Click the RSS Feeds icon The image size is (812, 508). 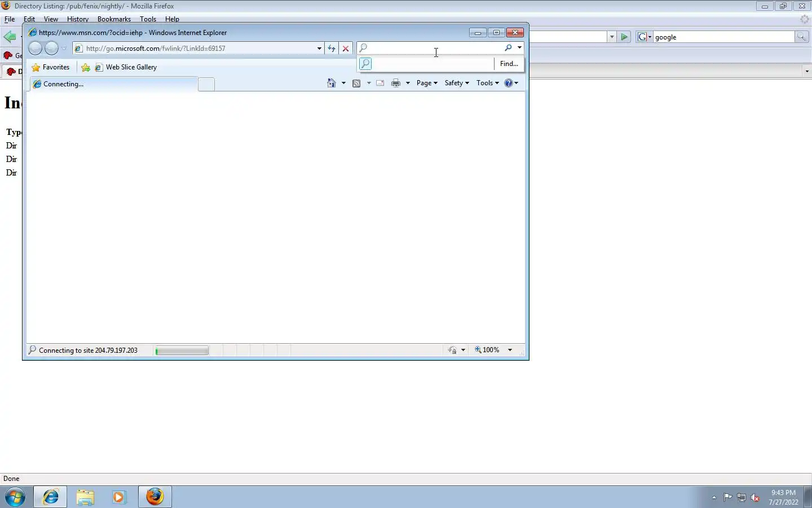point(356,83)
